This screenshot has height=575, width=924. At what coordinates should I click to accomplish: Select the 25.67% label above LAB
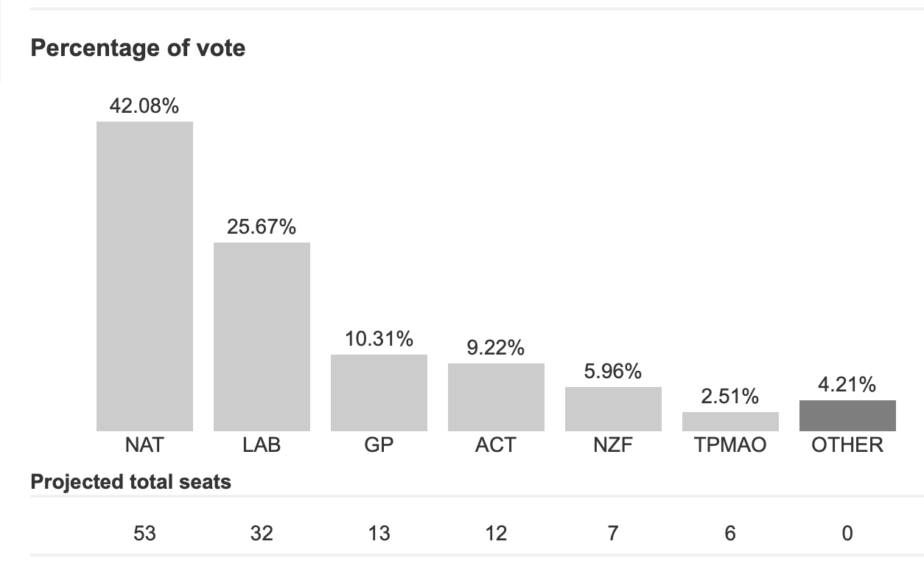[x=262, y=227]
